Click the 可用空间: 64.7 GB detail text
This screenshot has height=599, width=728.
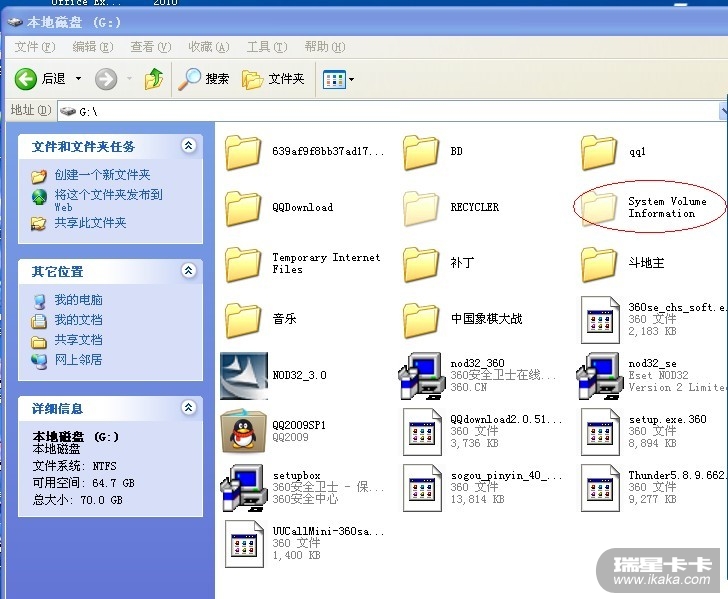[84, 483]
